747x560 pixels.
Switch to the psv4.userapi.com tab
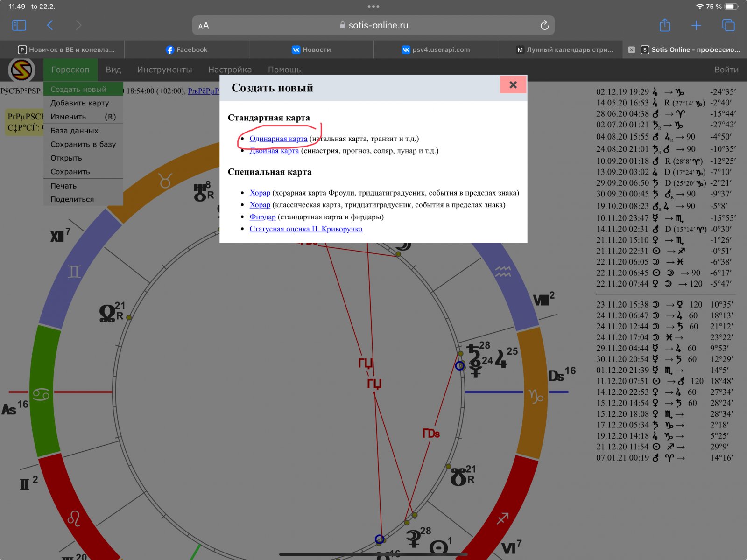coord(436,49)
